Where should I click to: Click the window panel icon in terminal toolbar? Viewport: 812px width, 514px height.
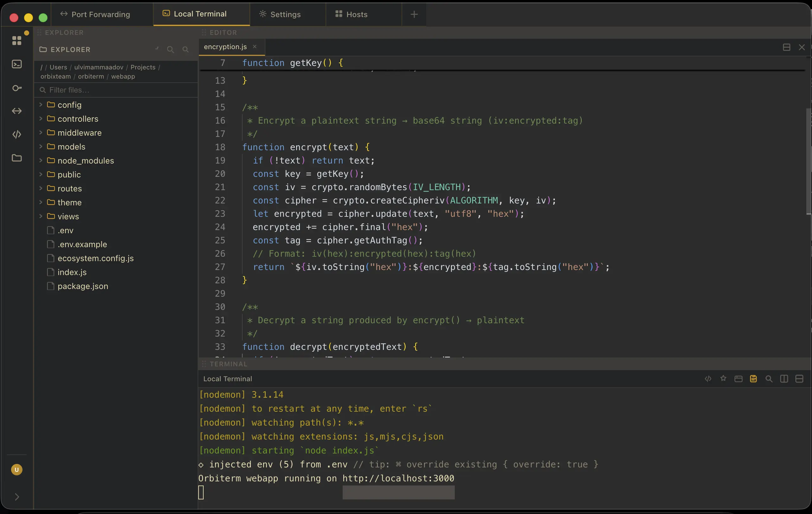tap(738, 379)
